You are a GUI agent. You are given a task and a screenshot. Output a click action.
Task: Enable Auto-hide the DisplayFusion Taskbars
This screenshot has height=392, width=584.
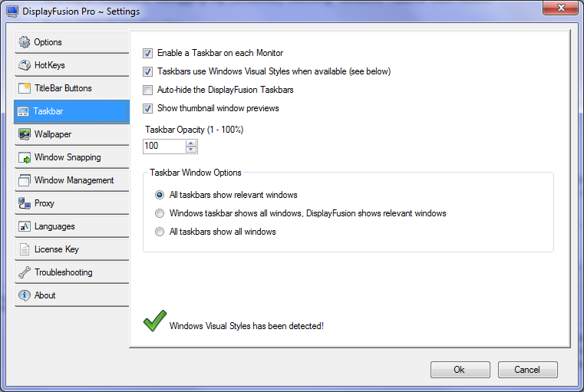pyautogui.click(x=148, y=90)
